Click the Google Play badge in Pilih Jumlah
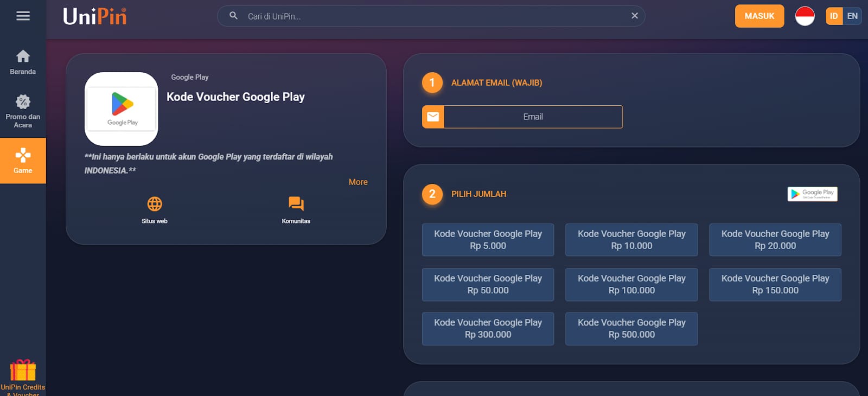 pos(813,194)
